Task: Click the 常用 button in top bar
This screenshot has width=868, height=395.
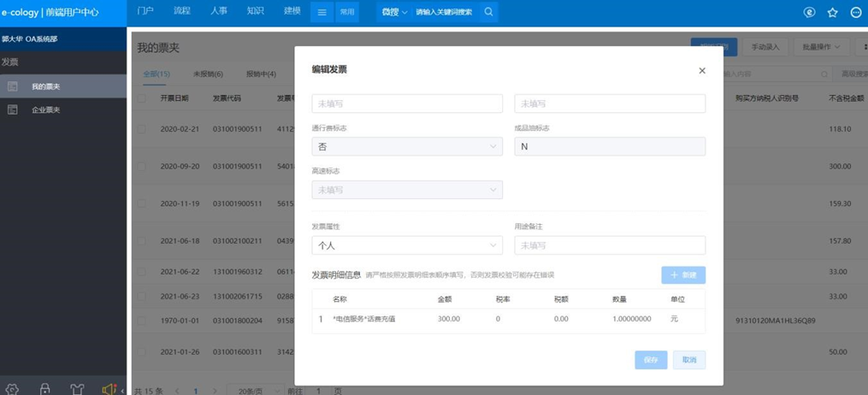Action: point(347,12)
